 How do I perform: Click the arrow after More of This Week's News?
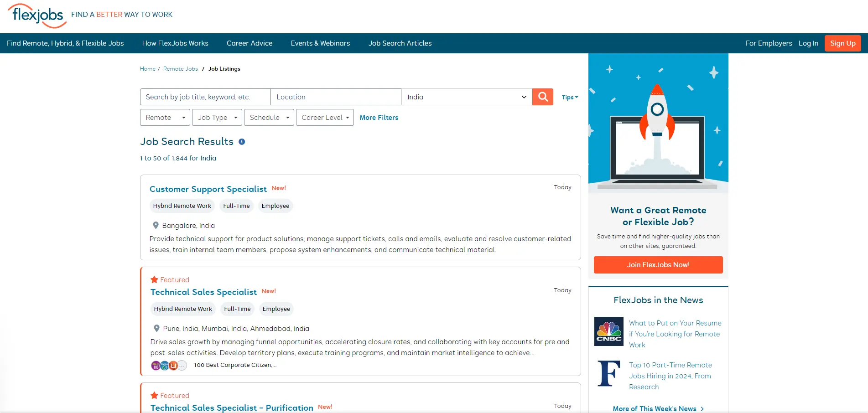point(702,409)
